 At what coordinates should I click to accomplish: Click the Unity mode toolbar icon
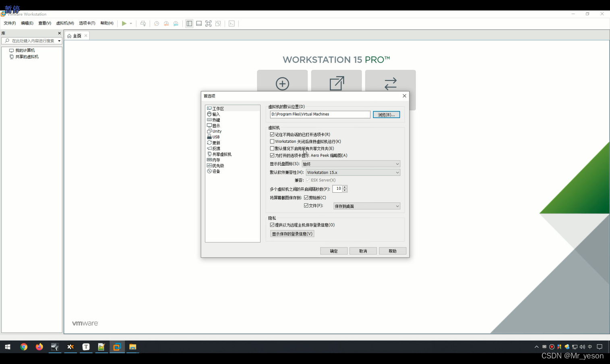pos(218,23)
